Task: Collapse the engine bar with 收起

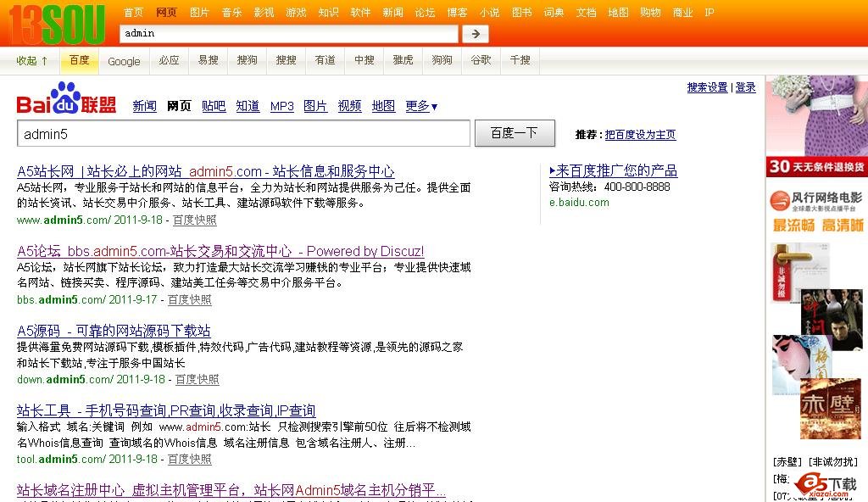Action: [x=32, y=60]
